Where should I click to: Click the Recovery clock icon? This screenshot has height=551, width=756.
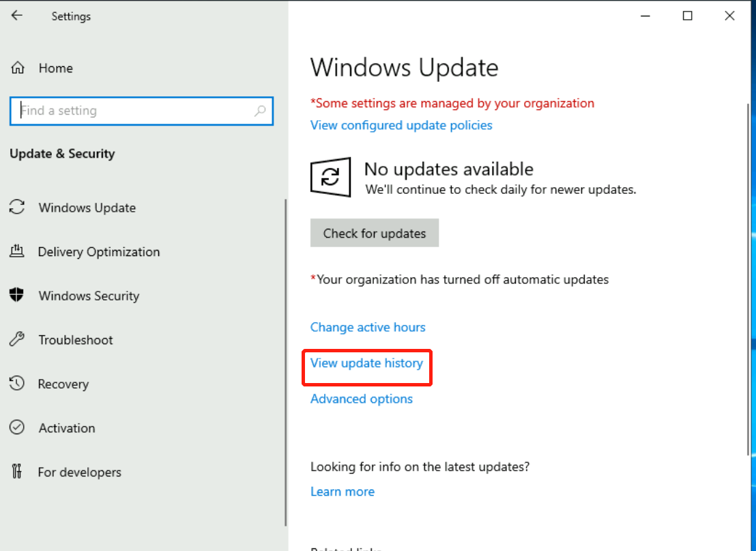(x=17, y=384)
